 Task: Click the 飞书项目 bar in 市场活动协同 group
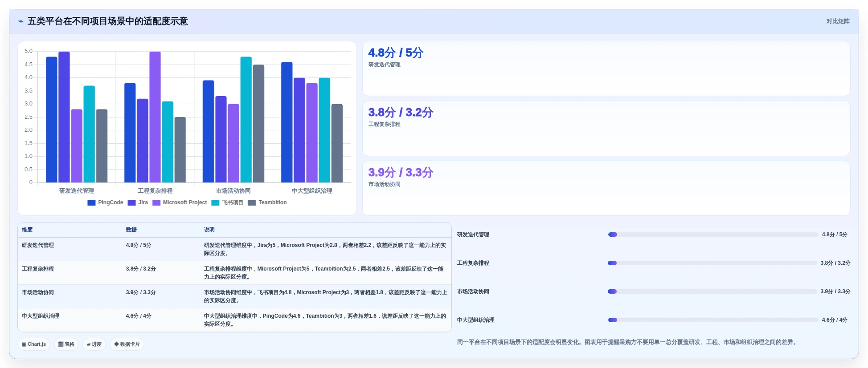pos(246,120)
